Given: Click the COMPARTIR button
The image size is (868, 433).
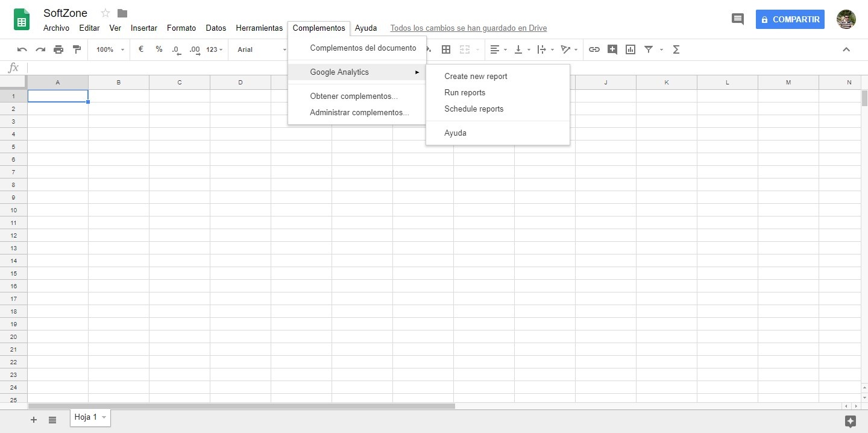Looking at the screenshot, I should point(790,19).
